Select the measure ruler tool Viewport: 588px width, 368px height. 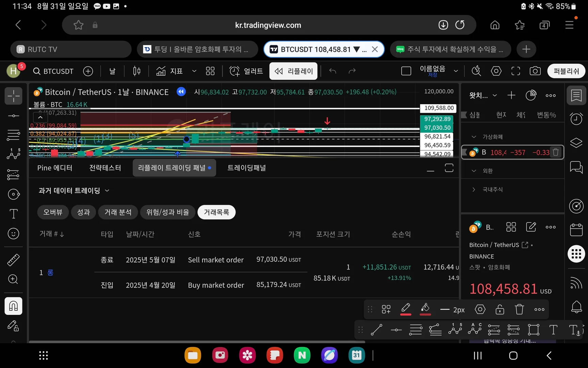click(14, 260)
